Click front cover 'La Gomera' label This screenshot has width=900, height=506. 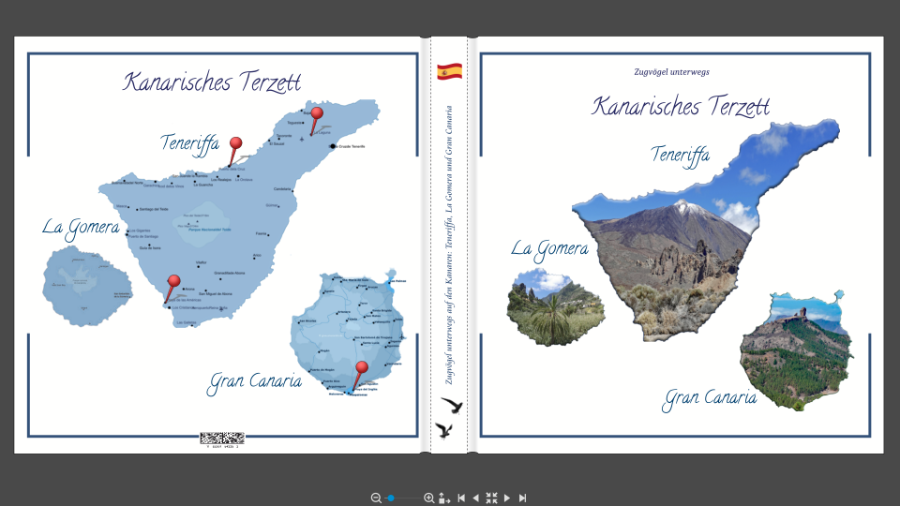(x=550, y=250)
